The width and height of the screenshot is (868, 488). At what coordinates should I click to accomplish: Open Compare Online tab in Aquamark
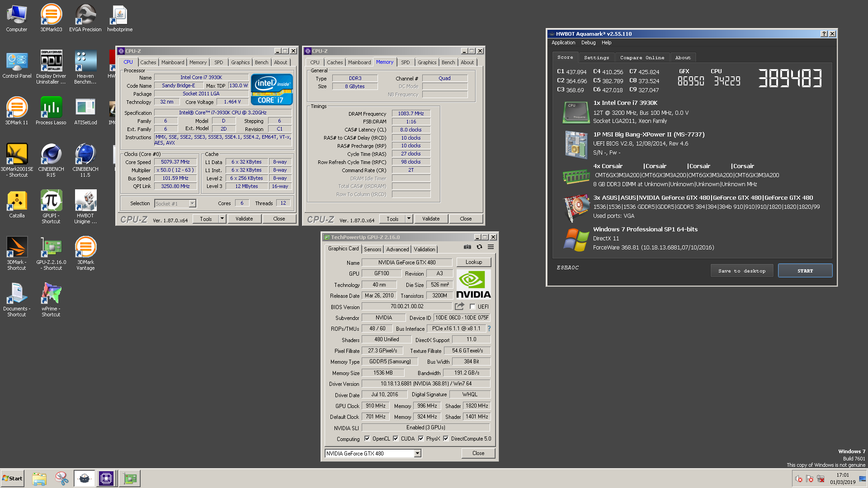tap(642, 57)
